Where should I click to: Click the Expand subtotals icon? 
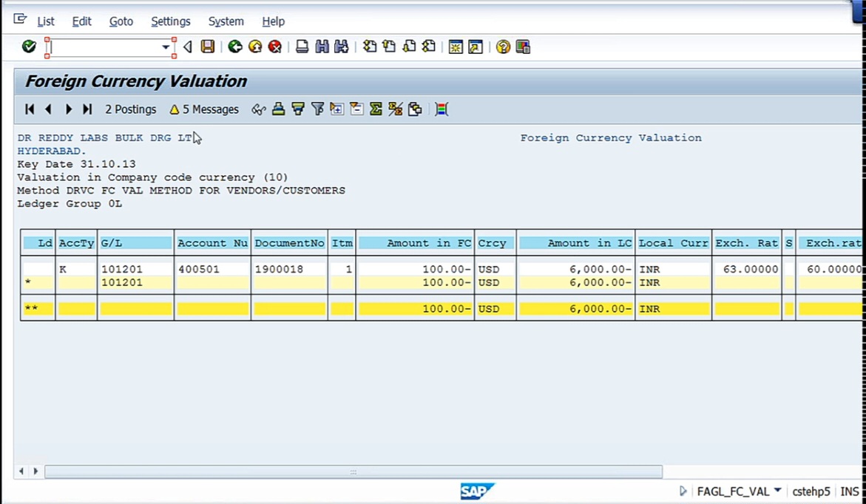tap(337, 109)
